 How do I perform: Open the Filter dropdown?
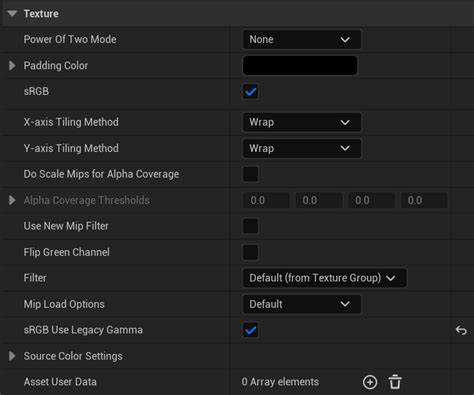pos(324,278)
